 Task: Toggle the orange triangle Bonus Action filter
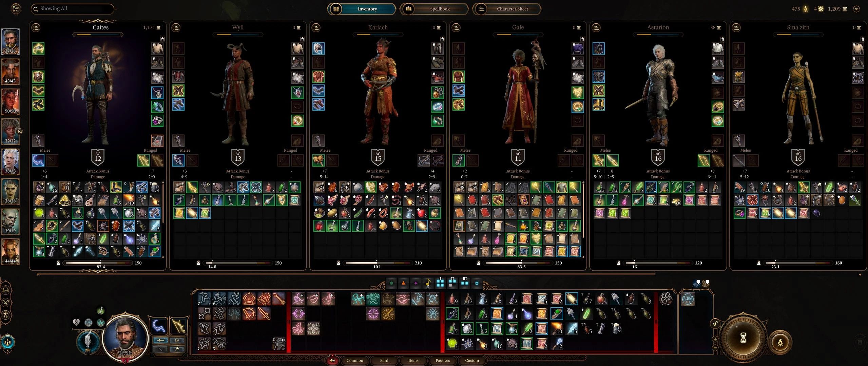coord(404,283)
